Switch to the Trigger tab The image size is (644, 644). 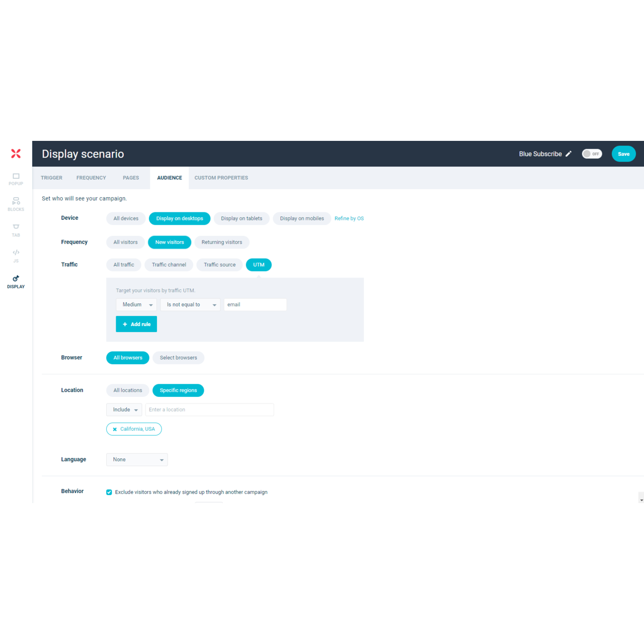51,178
